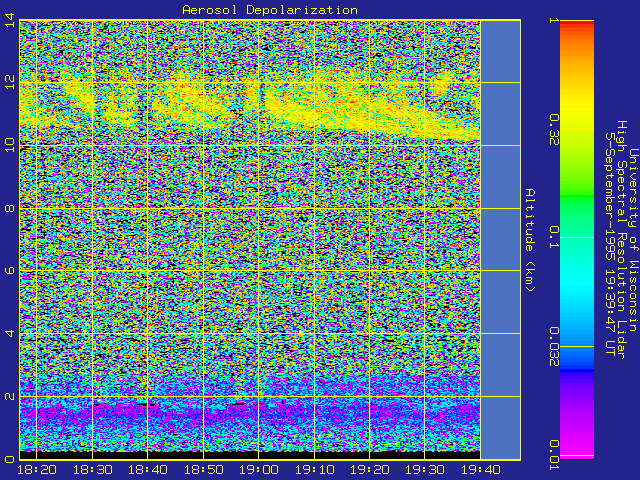The height and width of the screenshot is (480, 640).
Task: Click the 'Aerosol Depolarization' plot title
Action: pyautogui.click(x=270, y=10)
